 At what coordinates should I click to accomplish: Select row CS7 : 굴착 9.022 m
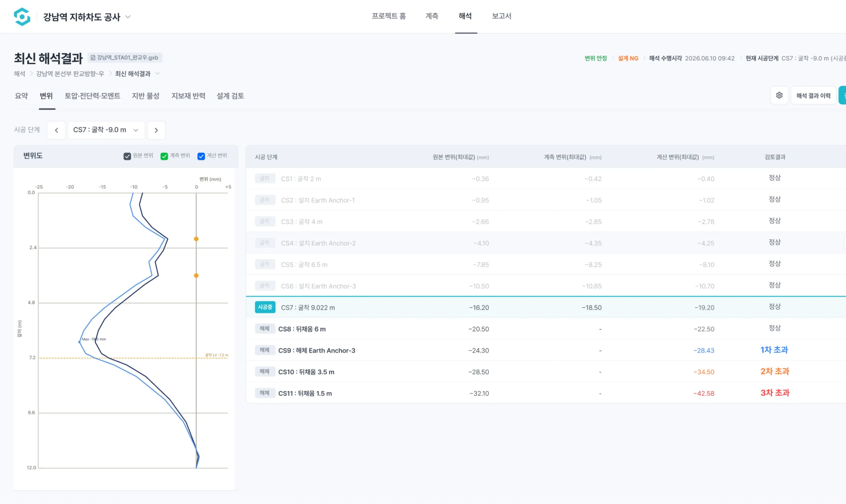click(x=546, y=307)
